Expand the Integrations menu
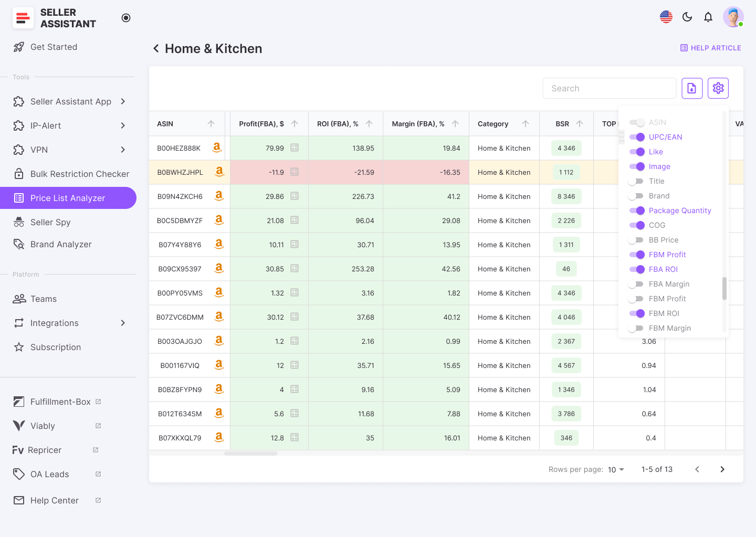 pos(55,323)
